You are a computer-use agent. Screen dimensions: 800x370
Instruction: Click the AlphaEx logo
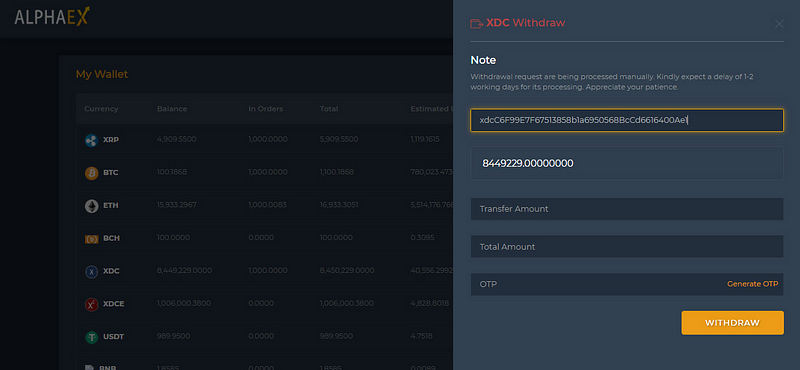click(x=52, y=17)
